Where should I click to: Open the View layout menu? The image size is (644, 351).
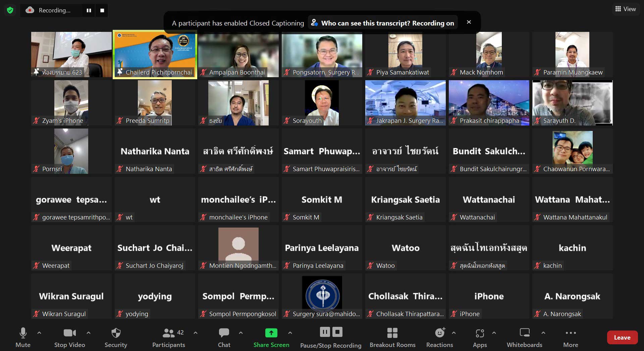click(626, 9)
